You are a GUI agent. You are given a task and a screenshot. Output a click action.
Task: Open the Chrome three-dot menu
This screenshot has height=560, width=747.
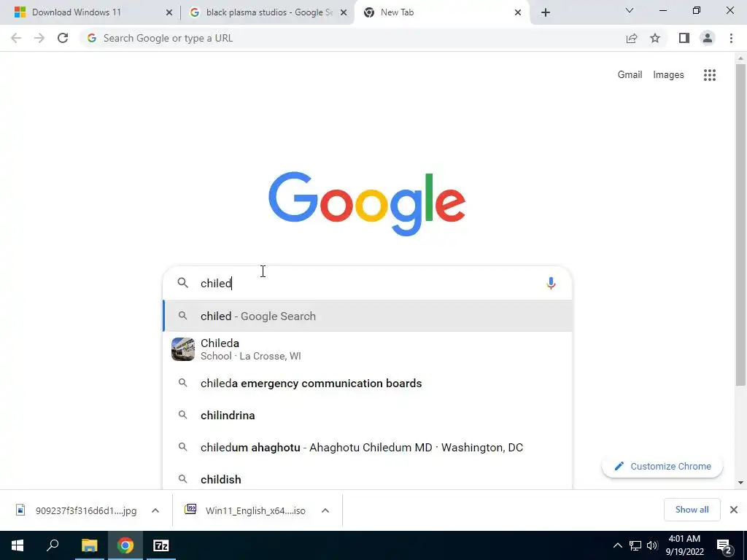pos(731,38)
